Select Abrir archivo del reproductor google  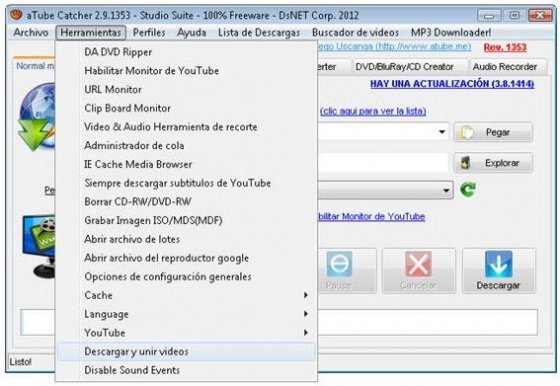point(186,258)
